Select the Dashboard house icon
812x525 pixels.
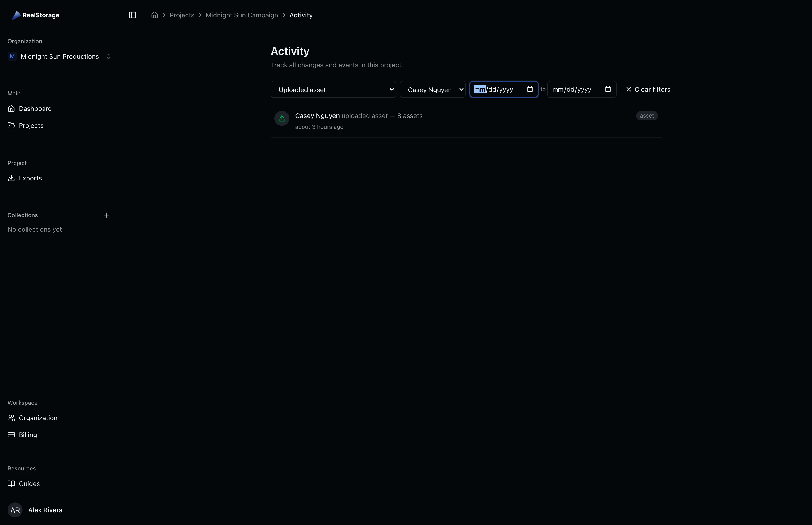click(11, 108)
